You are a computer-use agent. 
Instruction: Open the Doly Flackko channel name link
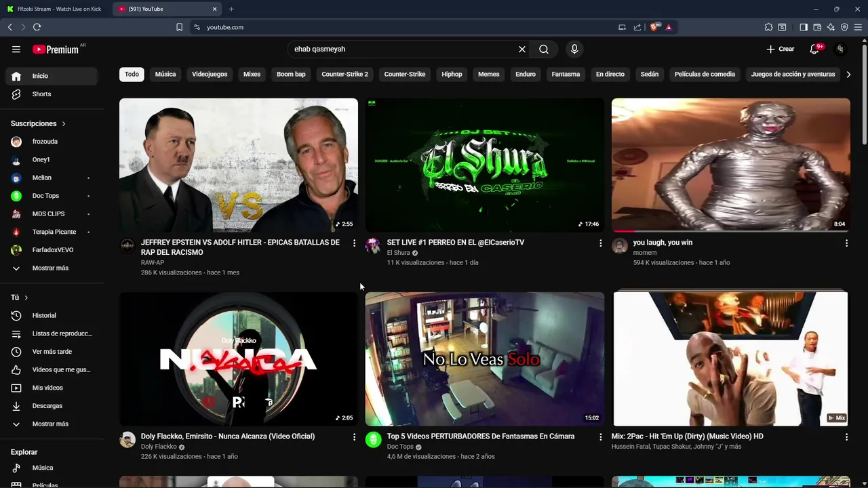pos(159,447)
